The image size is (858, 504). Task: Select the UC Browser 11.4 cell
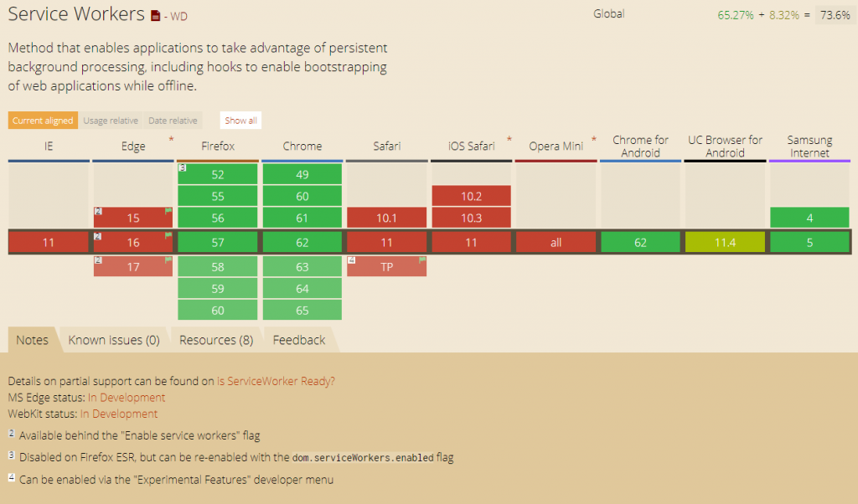725,242
